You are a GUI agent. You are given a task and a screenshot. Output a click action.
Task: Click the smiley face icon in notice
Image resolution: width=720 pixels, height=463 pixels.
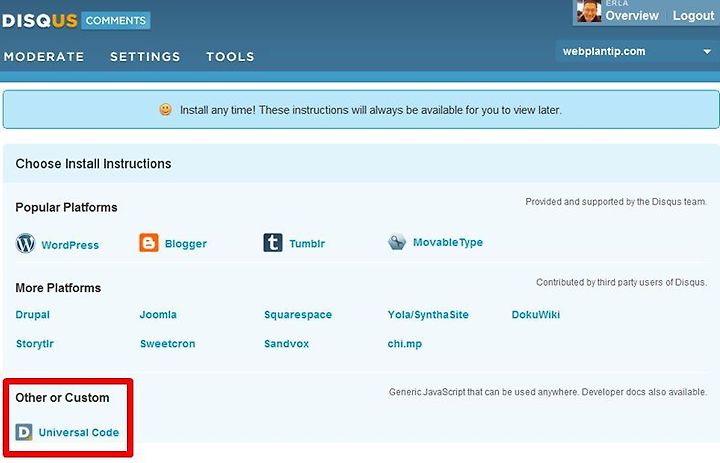click(165, 109)
